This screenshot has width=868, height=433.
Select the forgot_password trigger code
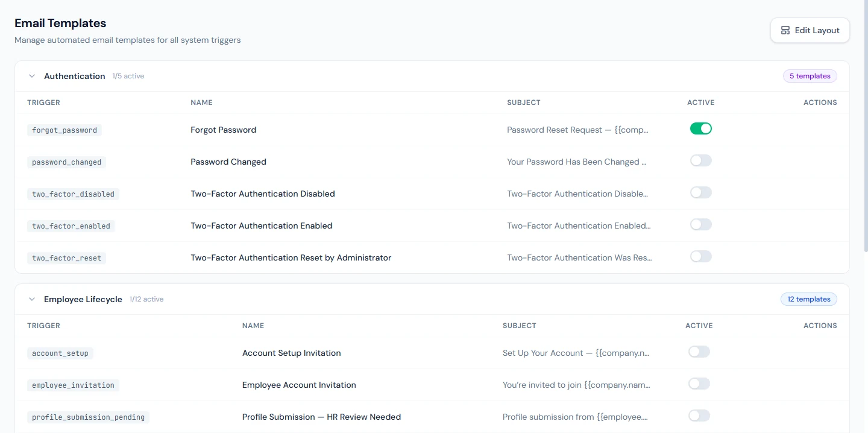64,130
